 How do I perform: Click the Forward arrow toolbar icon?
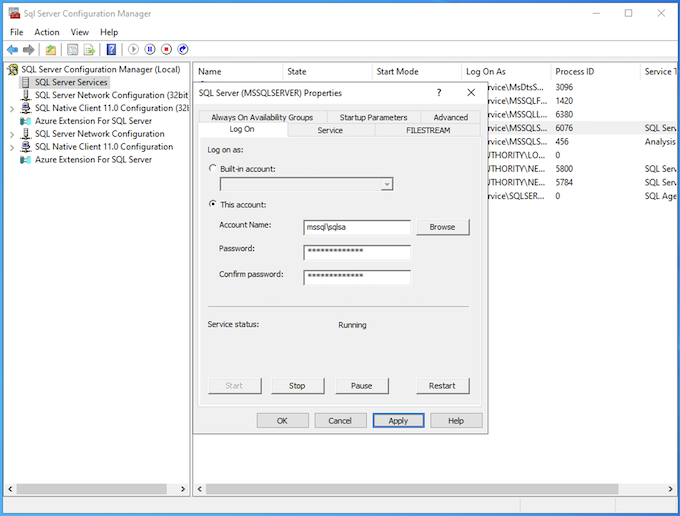29,49
